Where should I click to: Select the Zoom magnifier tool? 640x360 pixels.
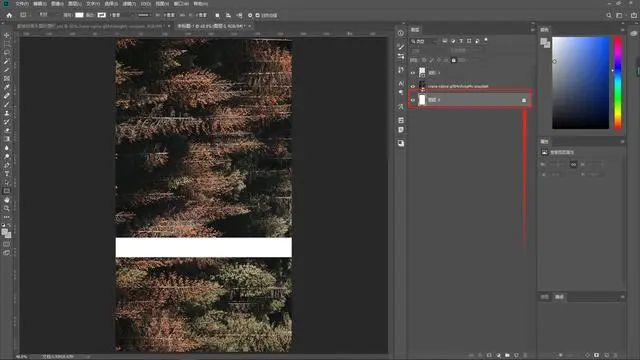(x=7, y=208)
